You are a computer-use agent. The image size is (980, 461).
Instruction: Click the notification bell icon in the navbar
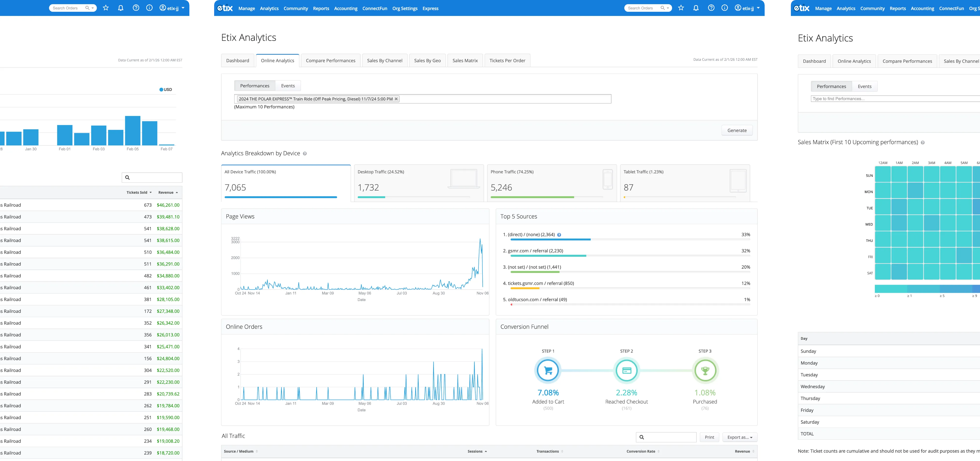[696, 8]
